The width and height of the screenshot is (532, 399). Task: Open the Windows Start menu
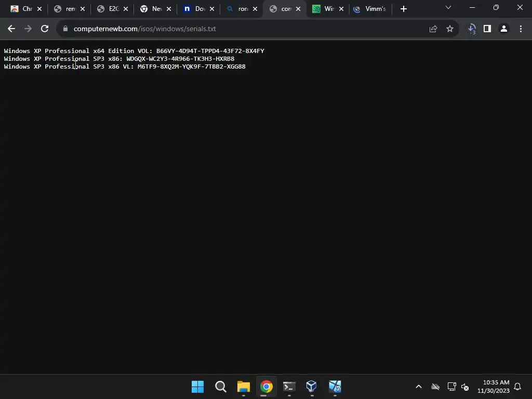(x=198, y=387)
